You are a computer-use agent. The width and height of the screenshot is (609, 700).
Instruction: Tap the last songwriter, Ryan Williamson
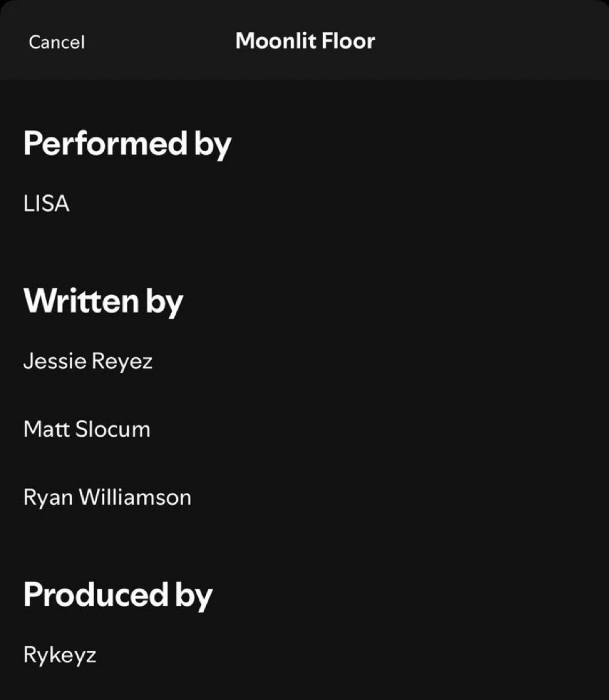107,497
